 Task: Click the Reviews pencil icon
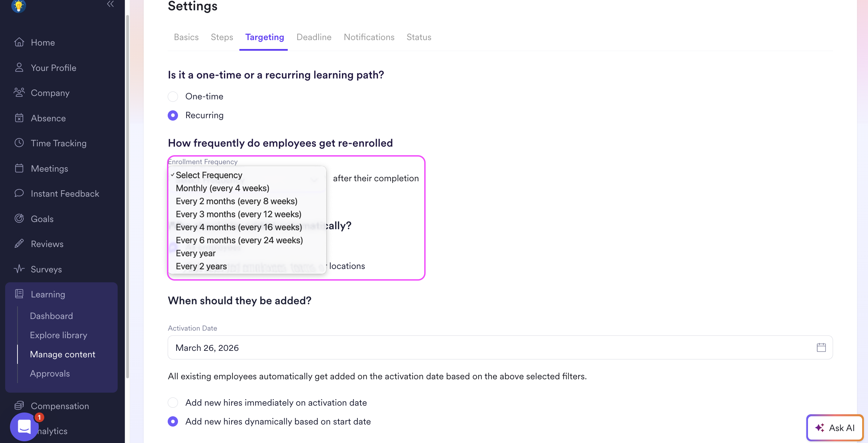coord(19,244)
